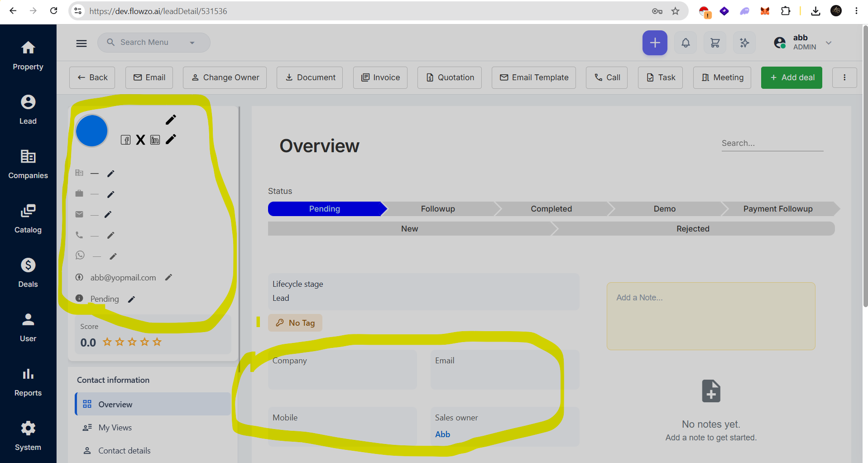Open the notifications bell
Viewport: 868px width, 463px height.
tap(686, 43)
